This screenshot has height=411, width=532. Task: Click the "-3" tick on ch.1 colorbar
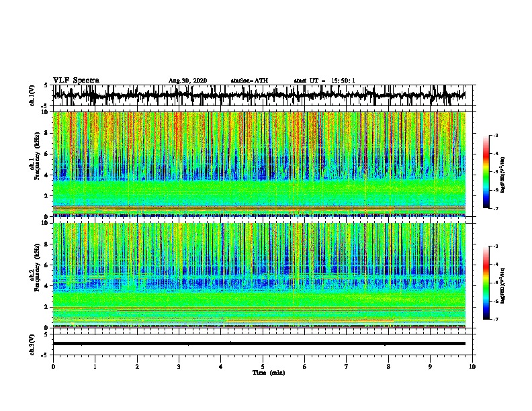(x=495, y=135)
